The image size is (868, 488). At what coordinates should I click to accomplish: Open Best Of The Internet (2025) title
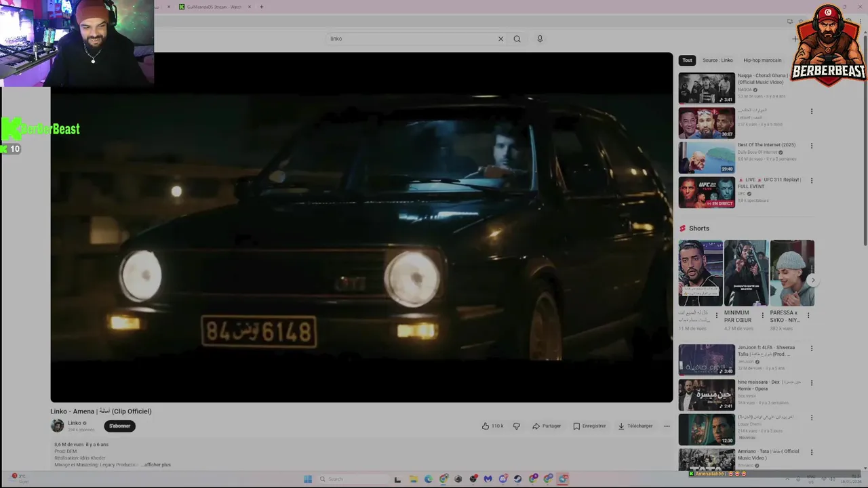[766, 145]
